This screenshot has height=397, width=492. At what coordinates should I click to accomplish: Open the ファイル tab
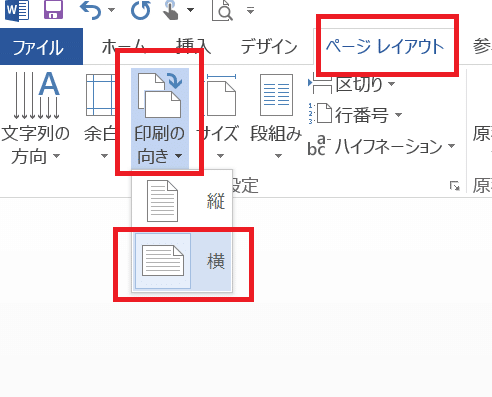pyautogui.click(x=41, y=47)
